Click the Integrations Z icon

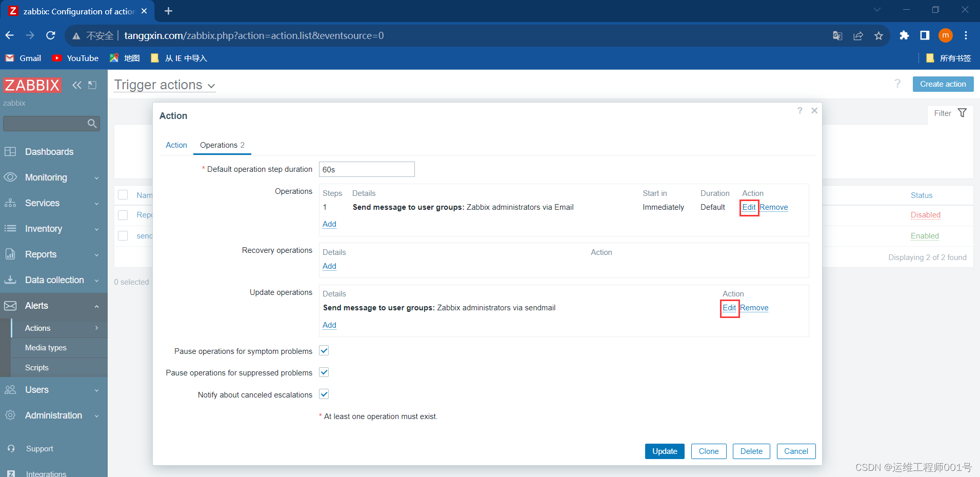11,473
